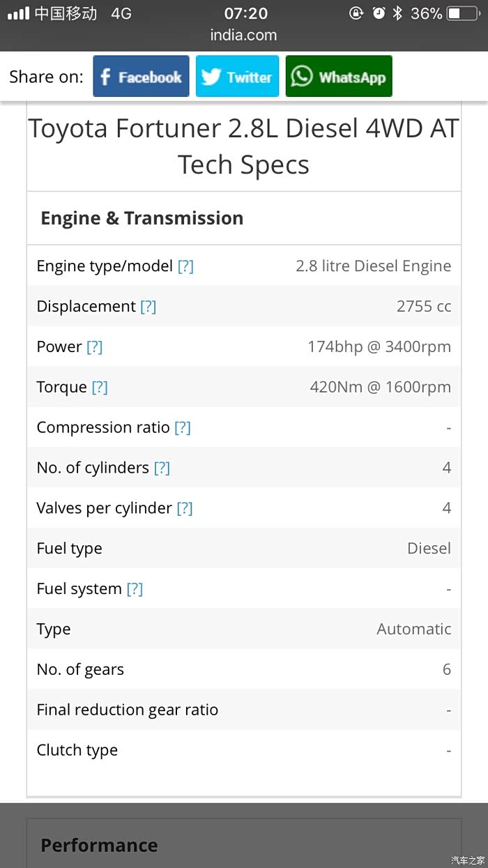
Task: Tap the 07:20 clock in status bar
Action: pos(245,13)
